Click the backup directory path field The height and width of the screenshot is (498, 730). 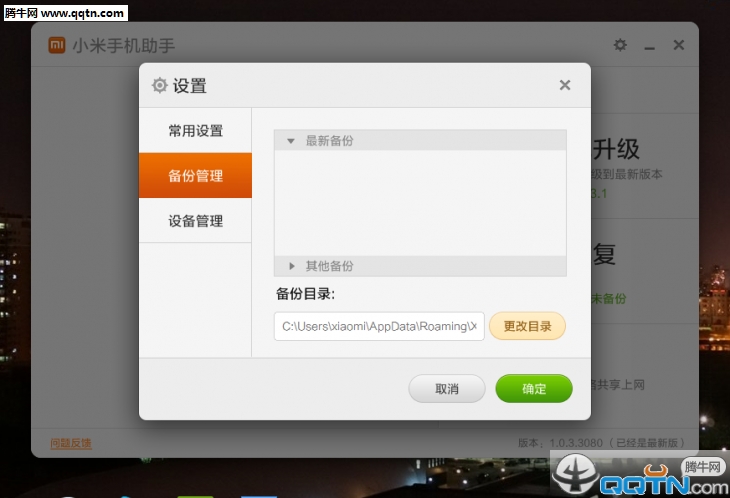coord(379,326)
